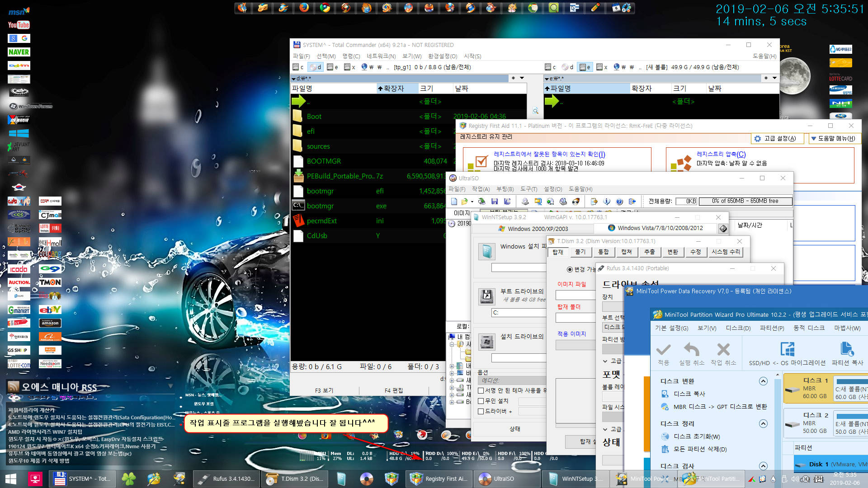Screen dimensions: 868x488
Task: Click the boot drive floppy icon in WinNTSetup
Action: (487, 296)
